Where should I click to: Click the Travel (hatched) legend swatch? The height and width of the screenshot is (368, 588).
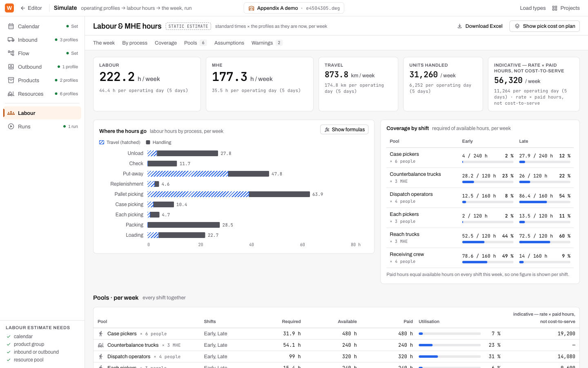[102, 142]
